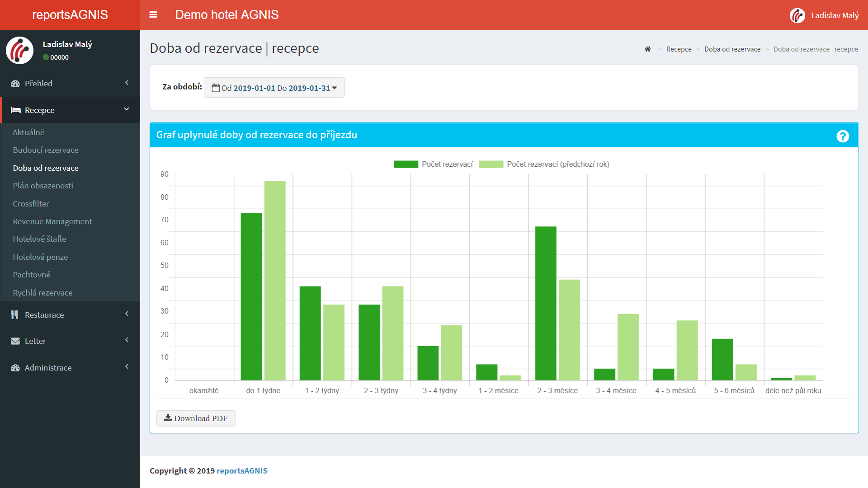Open Plán obsazenosti menu item

pyautogui.click(x=43, y=186)
